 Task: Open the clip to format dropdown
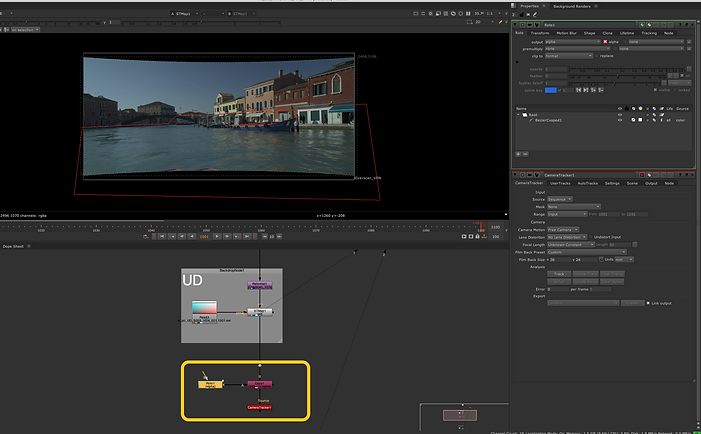click(x=568, y=56)
